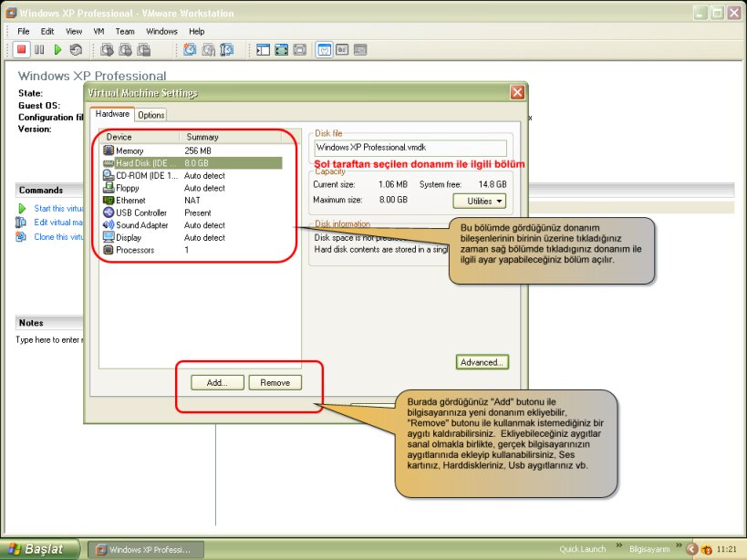Click the system tray clock showing 11:21

click(726, 549)
